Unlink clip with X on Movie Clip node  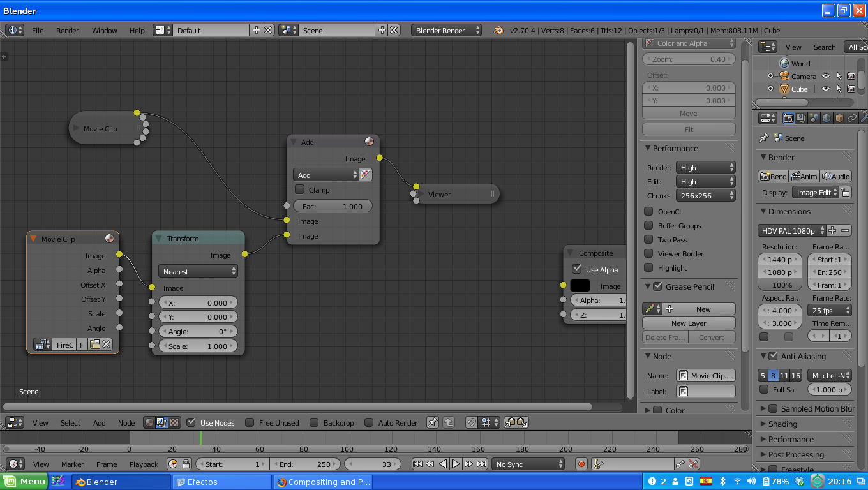coord(107,345)
